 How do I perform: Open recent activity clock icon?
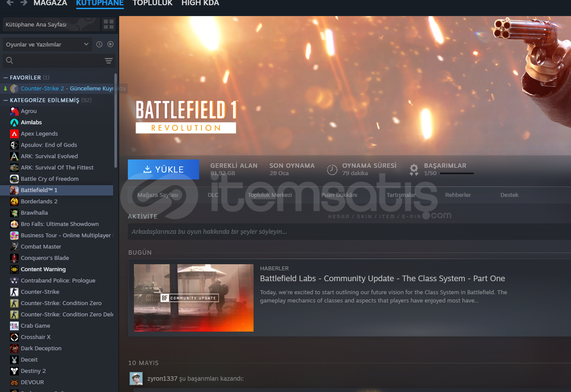click(99, 44)
